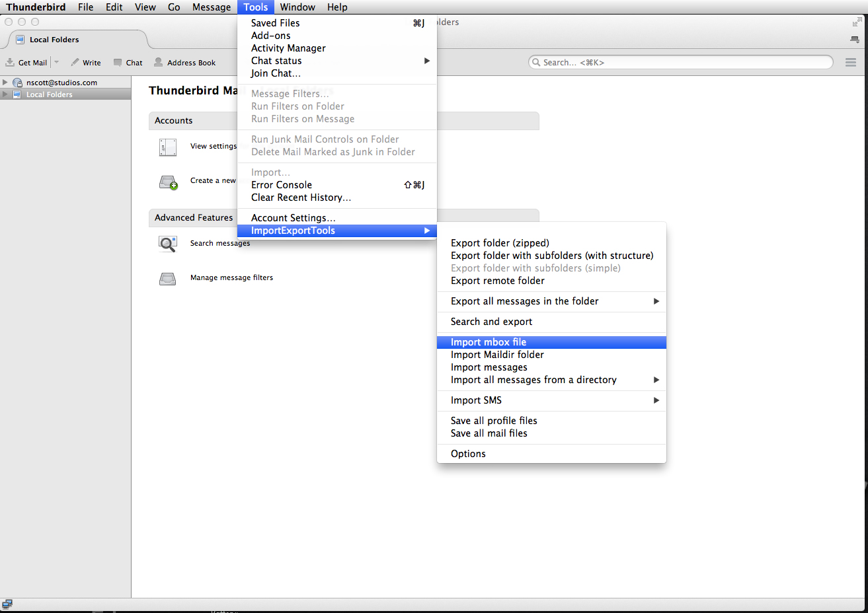Open the Edit menu

(114, 7)
